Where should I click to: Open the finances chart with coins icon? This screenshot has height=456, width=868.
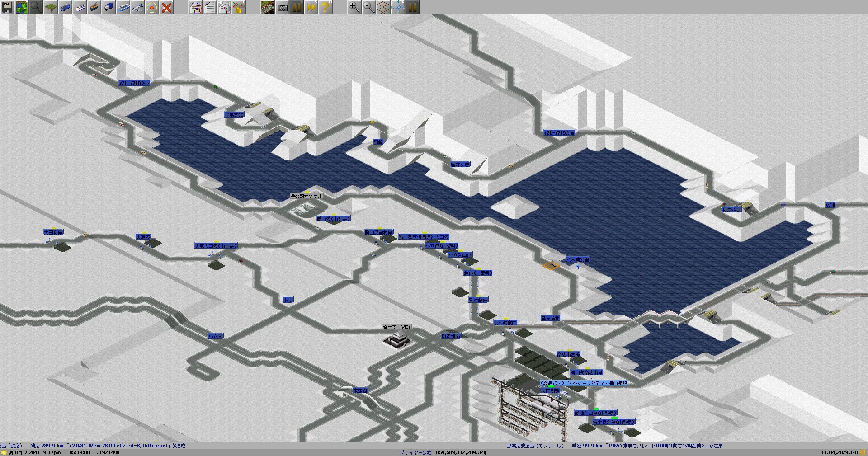pos(239,7)
